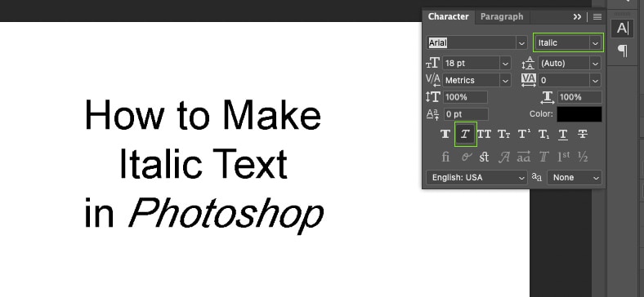Enable discretionary ligatures st icon
644x297 pixels.
(485, 157)
